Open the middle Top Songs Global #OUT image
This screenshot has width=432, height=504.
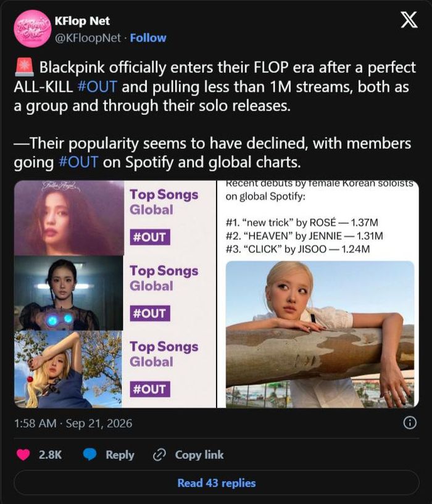pyautogui.click(x=115, y=293)
